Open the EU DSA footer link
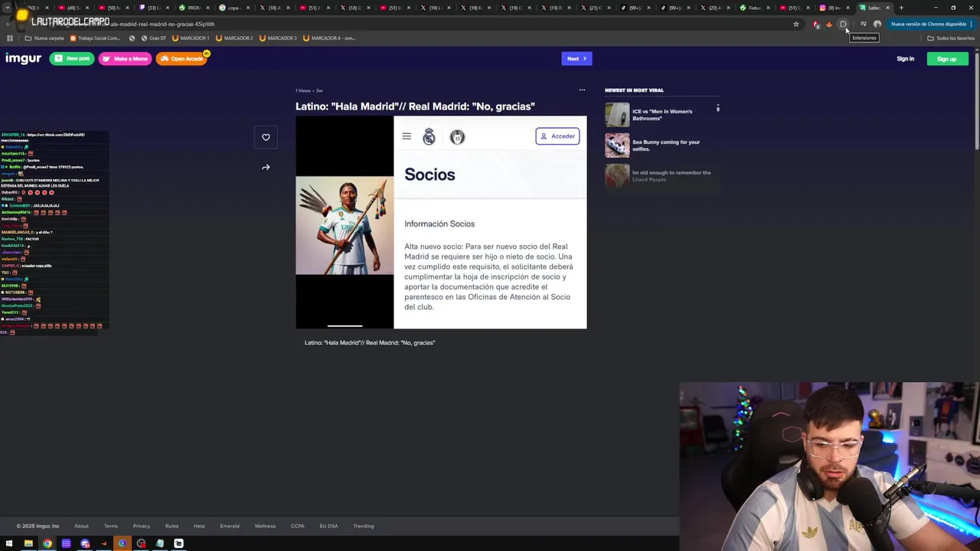 328,526
